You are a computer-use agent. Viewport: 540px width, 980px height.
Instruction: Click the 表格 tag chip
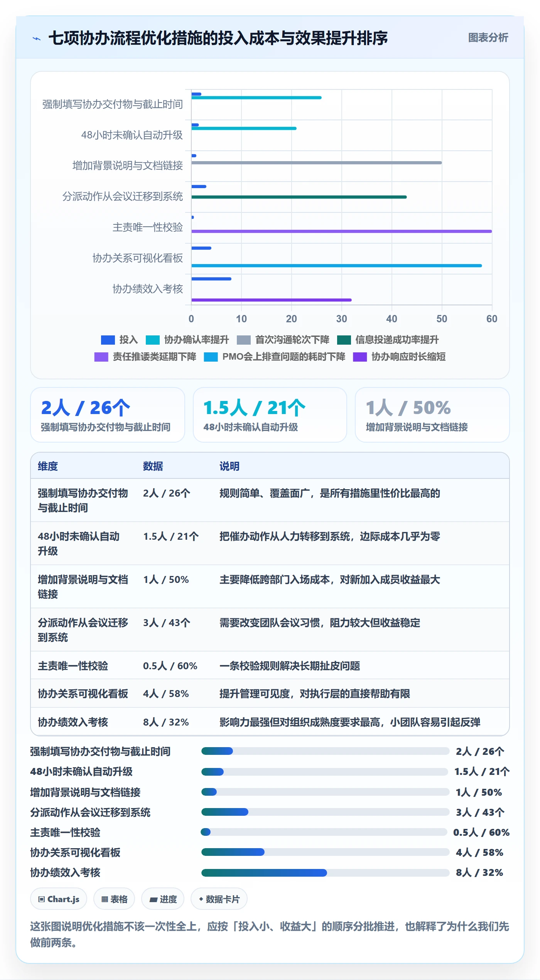click(114, 899)
